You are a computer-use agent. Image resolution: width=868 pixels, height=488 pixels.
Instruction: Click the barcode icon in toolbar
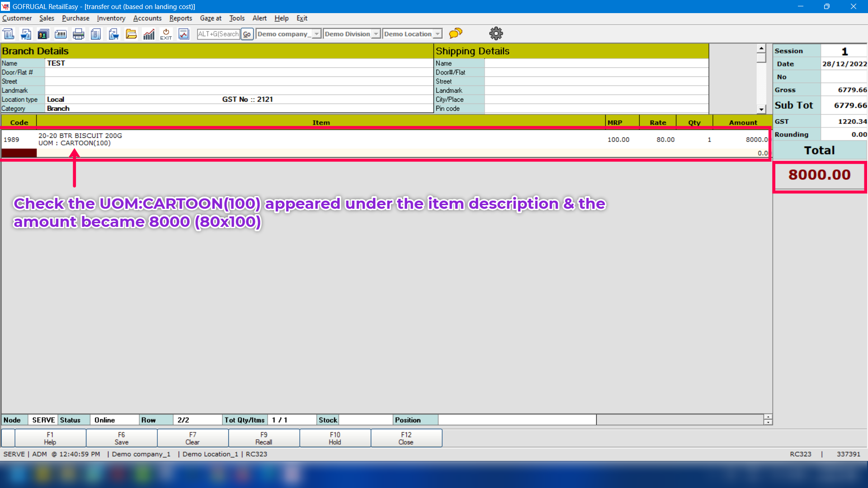[61, 34]
